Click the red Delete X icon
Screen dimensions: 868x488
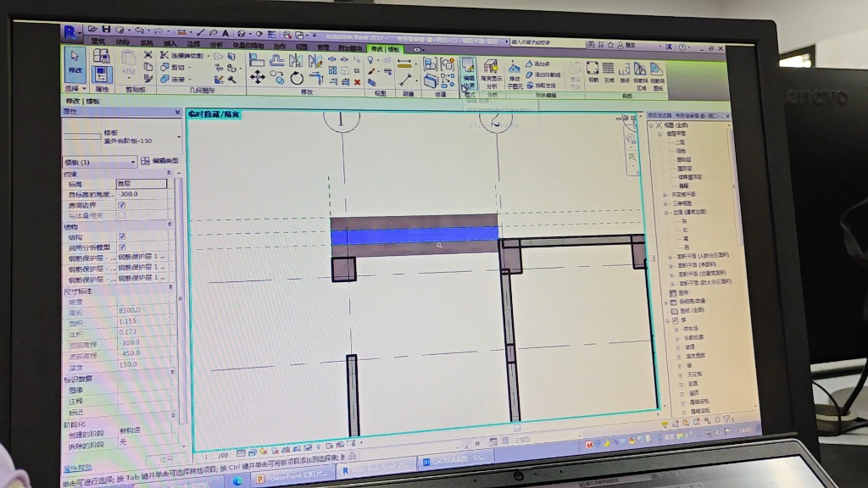[358, 82]
